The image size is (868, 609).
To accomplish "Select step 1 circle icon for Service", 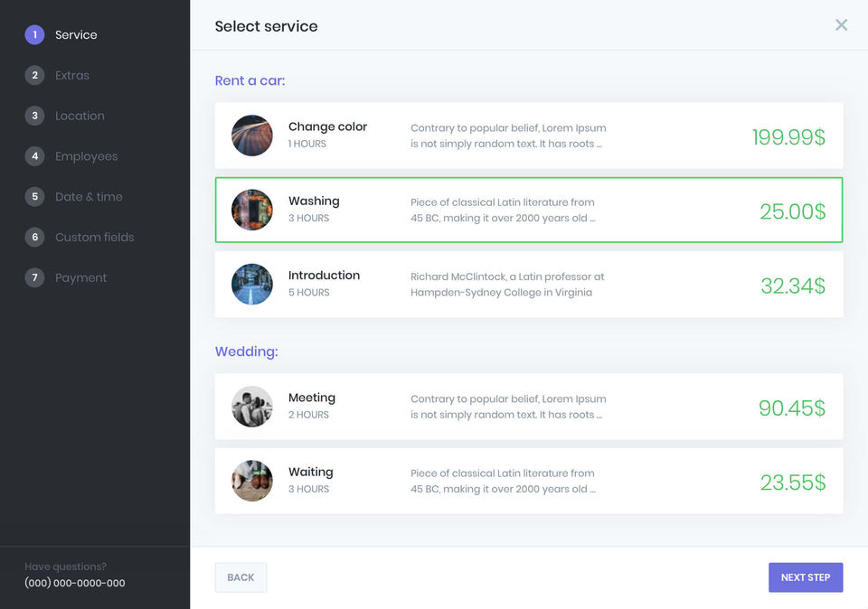I will [x=34, y=35].
